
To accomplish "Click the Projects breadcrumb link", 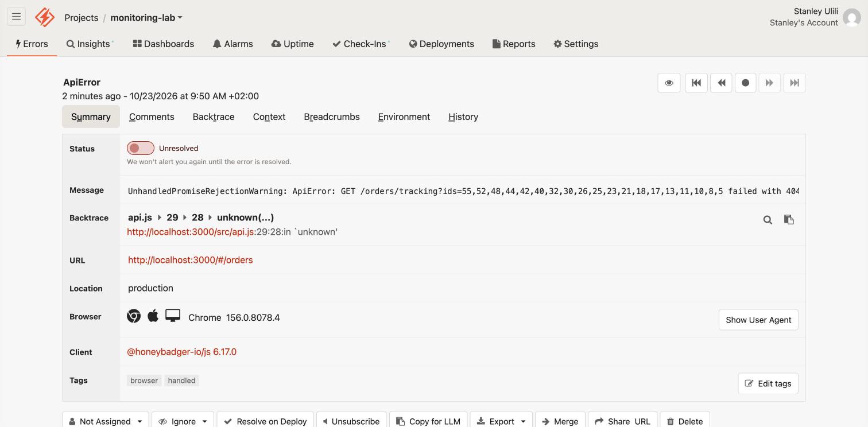I will click(82, 18).
